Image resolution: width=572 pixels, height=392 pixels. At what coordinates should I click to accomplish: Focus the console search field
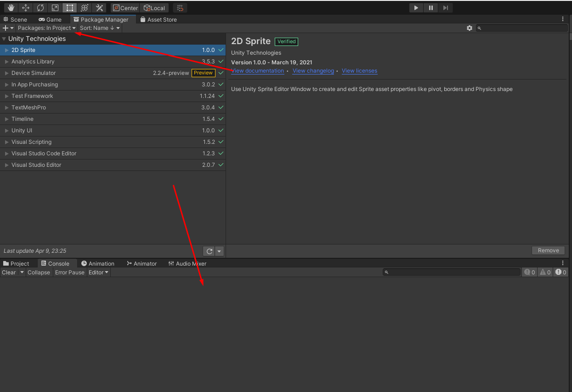(452, 273)
